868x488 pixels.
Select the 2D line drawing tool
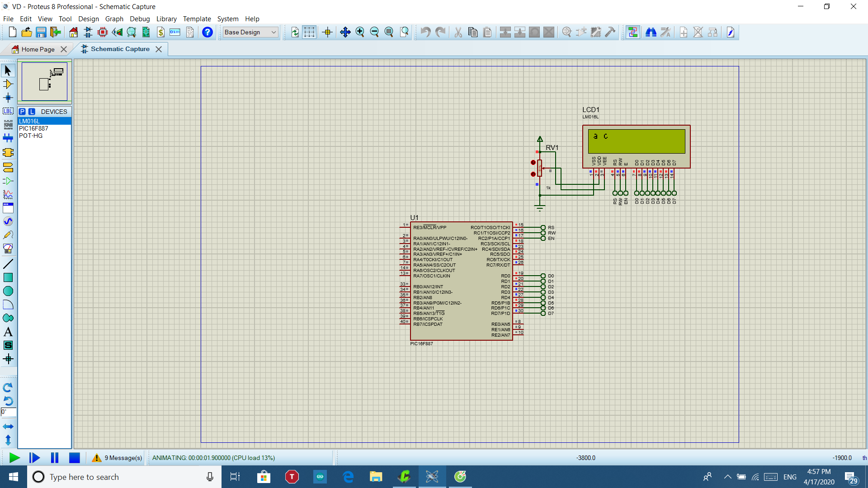click(8, 264)
